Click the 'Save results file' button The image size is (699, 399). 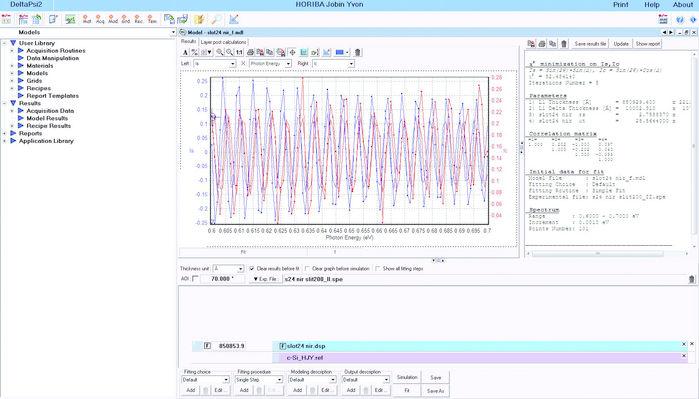(x=590, y=44)
